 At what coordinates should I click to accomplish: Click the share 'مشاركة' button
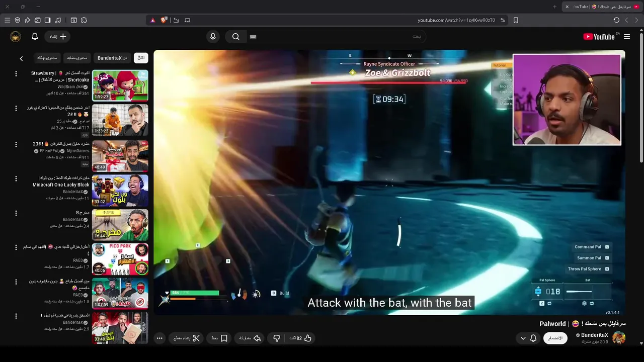[250, 338]
